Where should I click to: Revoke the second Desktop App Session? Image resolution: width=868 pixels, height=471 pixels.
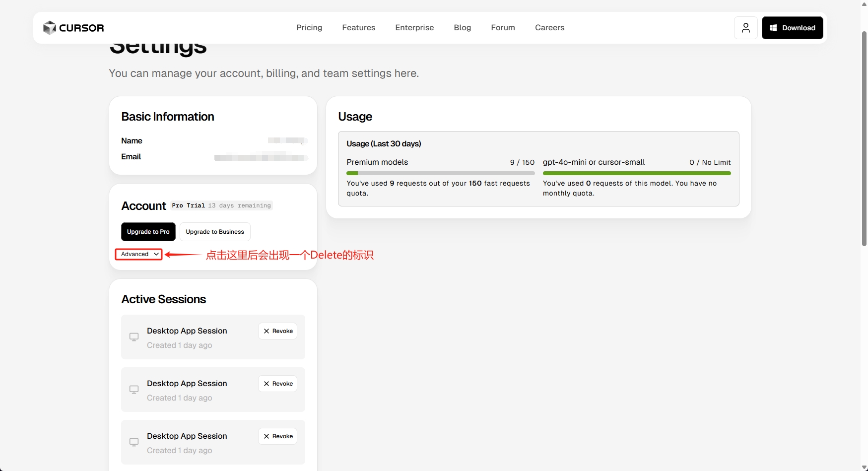277,384
